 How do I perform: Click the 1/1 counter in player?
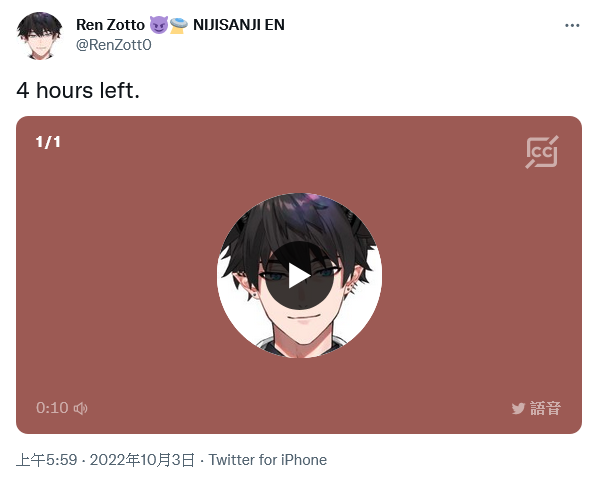coord(48,142)
